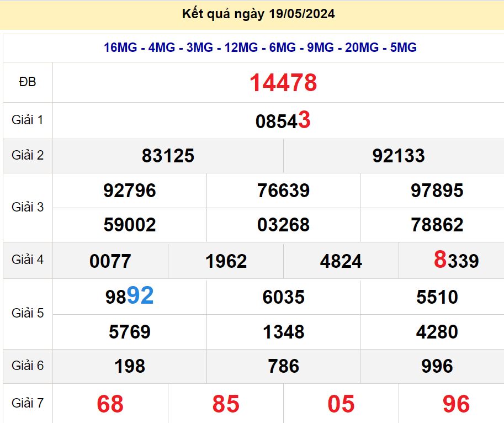The width and height of the screenshot is (504, 423).
Task: Select the blue-highlighted 9892 in Giải 5
Action: [x=129, y=297]
